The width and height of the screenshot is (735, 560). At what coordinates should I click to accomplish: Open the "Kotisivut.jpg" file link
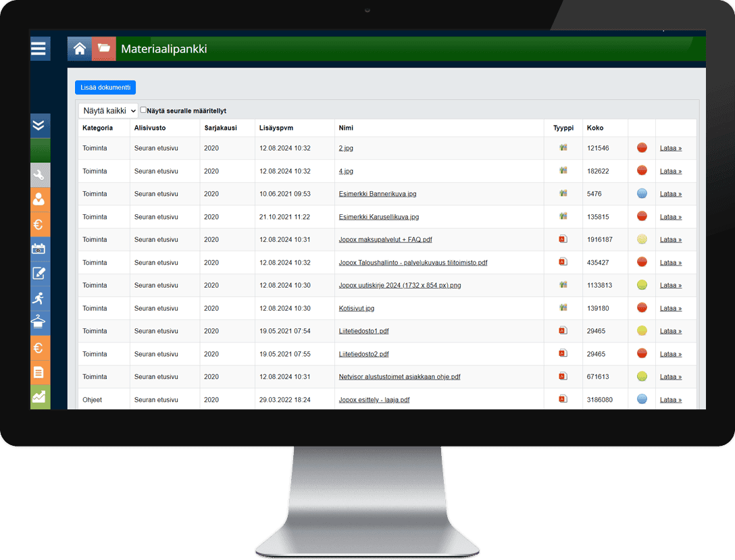tap(356, 309)
